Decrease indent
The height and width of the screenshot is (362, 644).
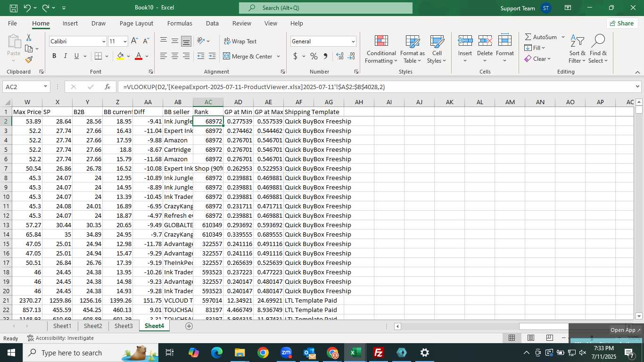point(201,56)
